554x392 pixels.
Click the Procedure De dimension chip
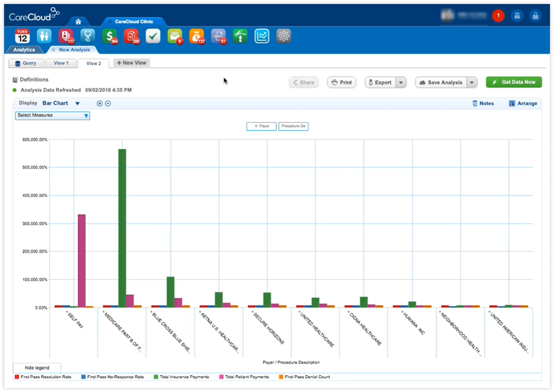click(x=294, y=127)
